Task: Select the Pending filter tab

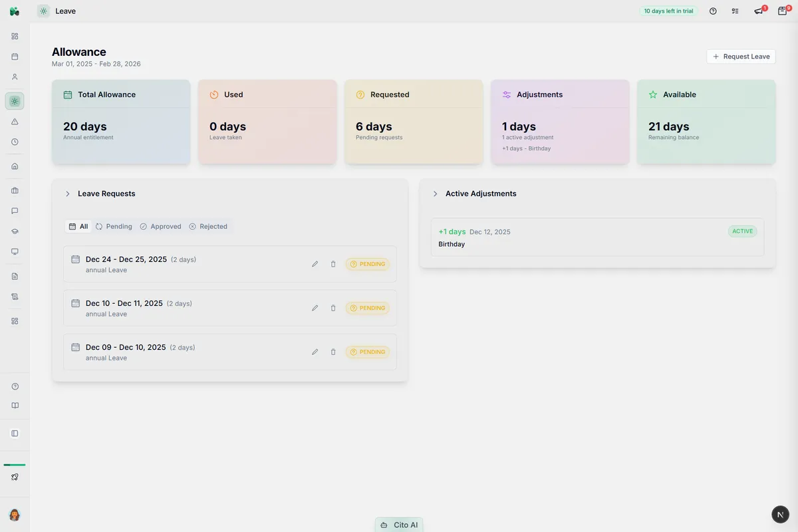Action: point(114,227)
